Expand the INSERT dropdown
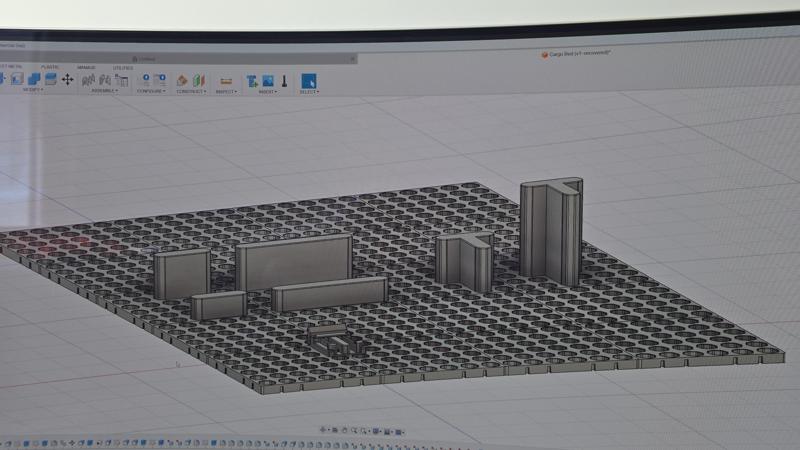This screenshot has width=800, height=450. point(268,92)
